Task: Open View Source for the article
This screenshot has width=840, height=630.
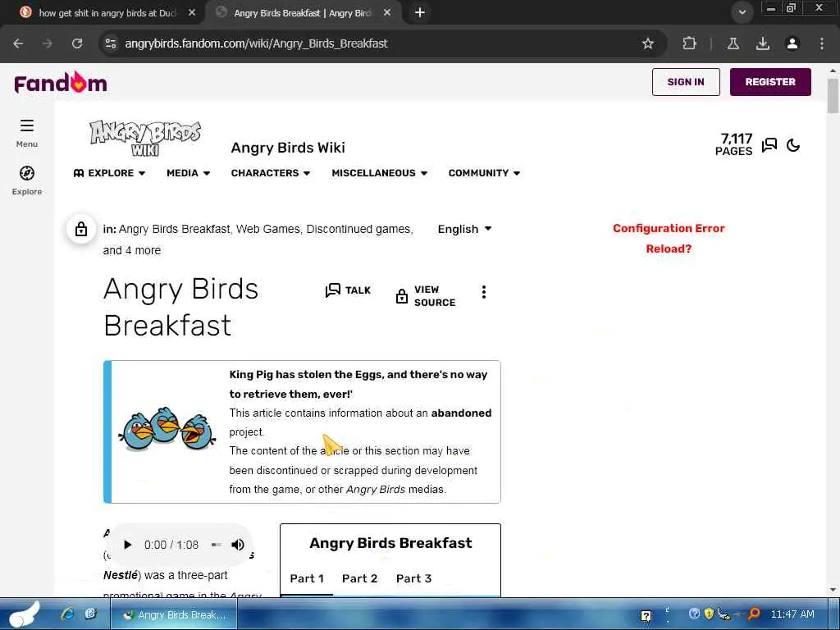Action: 426,295
